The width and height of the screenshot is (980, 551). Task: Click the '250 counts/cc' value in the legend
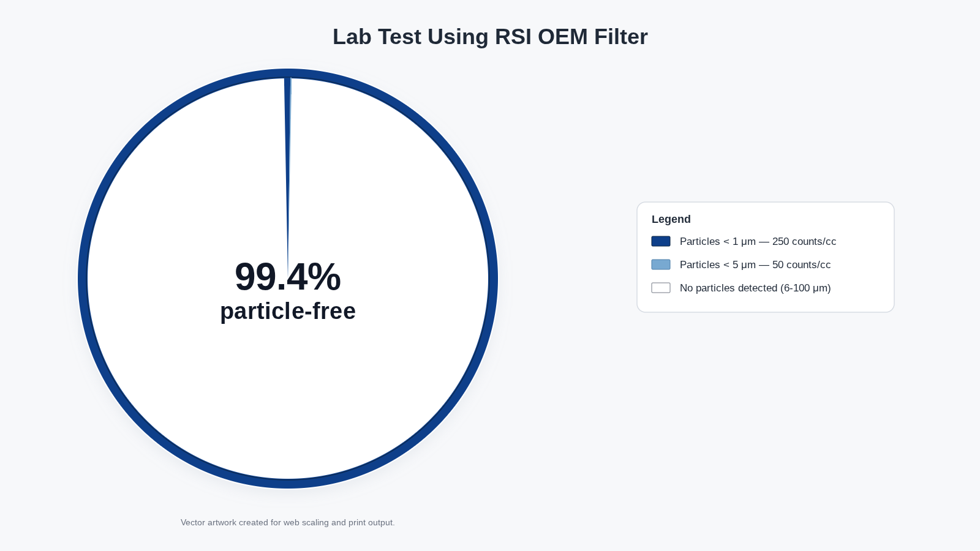tap(804, 241)
